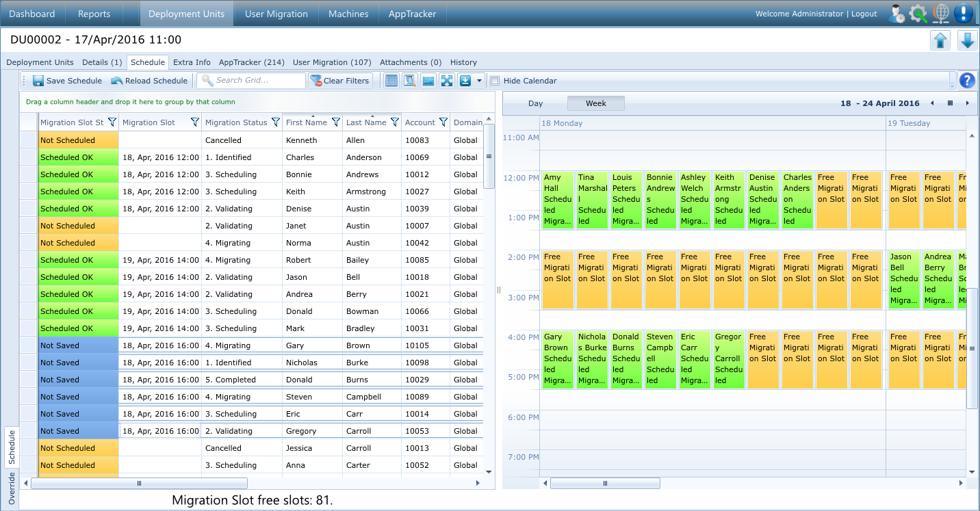
Task: Select the Override side tab
Action: point(12,488)
